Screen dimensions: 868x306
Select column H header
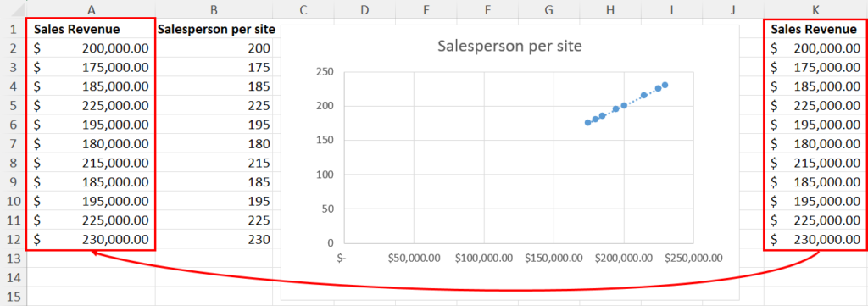click(x=610, y=9)
